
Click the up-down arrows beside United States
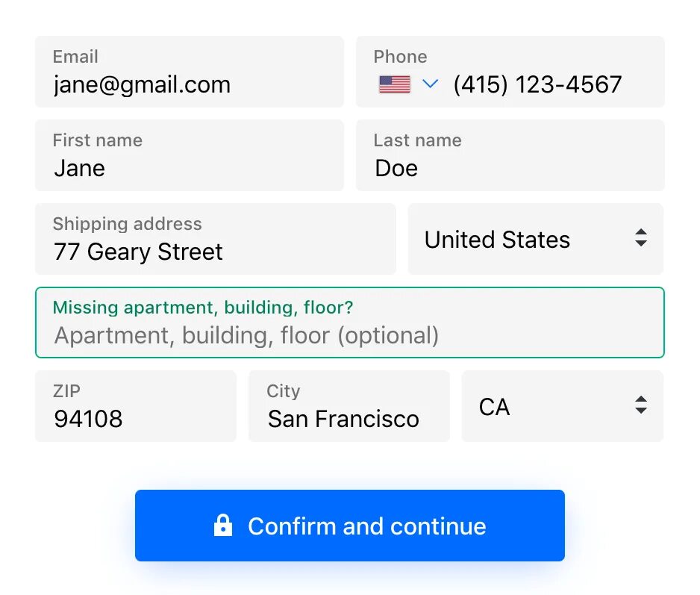tap(640, 237)
